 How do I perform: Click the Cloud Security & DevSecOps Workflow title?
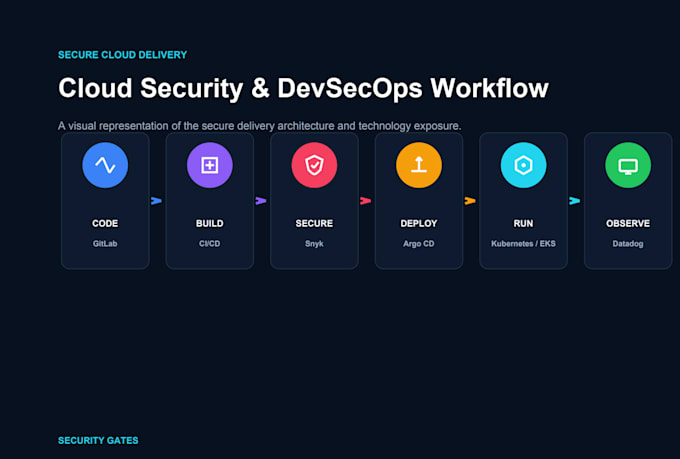[x=303, y=89]
